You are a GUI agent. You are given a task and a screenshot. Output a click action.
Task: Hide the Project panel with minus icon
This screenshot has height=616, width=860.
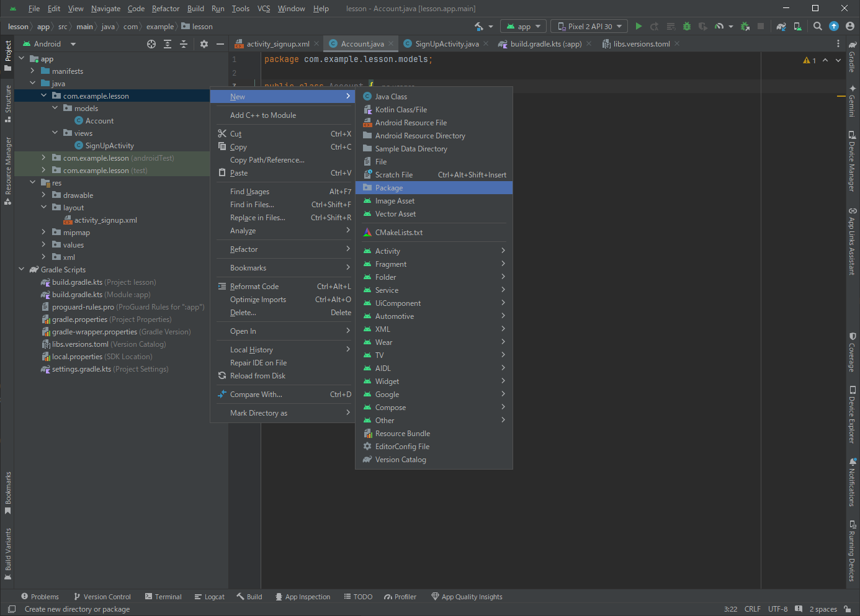(x=220, y=44)
